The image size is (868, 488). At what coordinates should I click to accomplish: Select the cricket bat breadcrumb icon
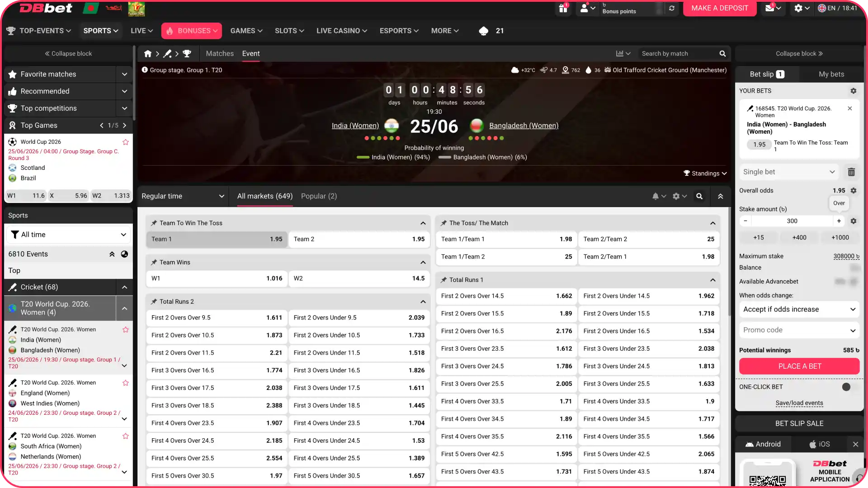tap(167, 54)
